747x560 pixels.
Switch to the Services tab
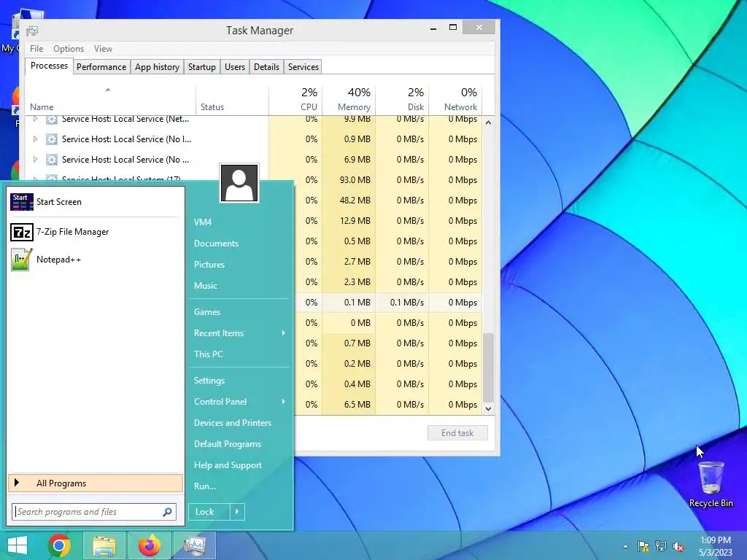tap(303, 66)
